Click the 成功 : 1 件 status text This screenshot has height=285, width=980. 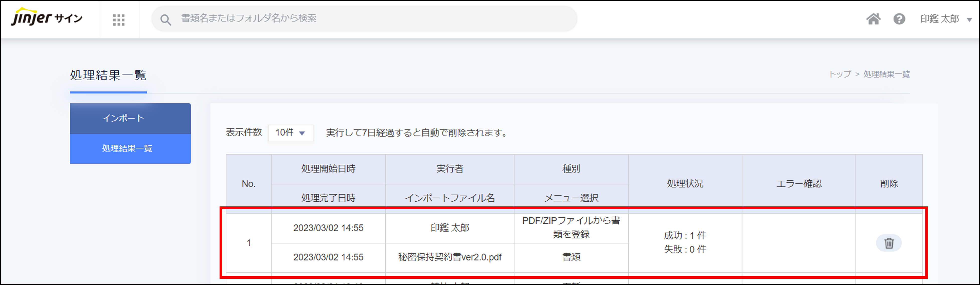click(x=685, y=236)
